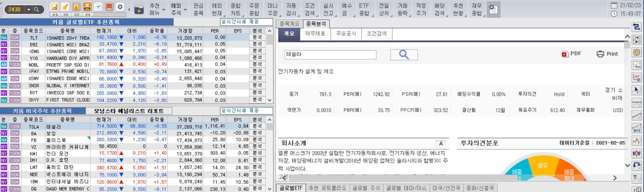644x192 pixels.
Task: Click the 등락율 column header in ETF table
Action: click(x=157, y=31)
